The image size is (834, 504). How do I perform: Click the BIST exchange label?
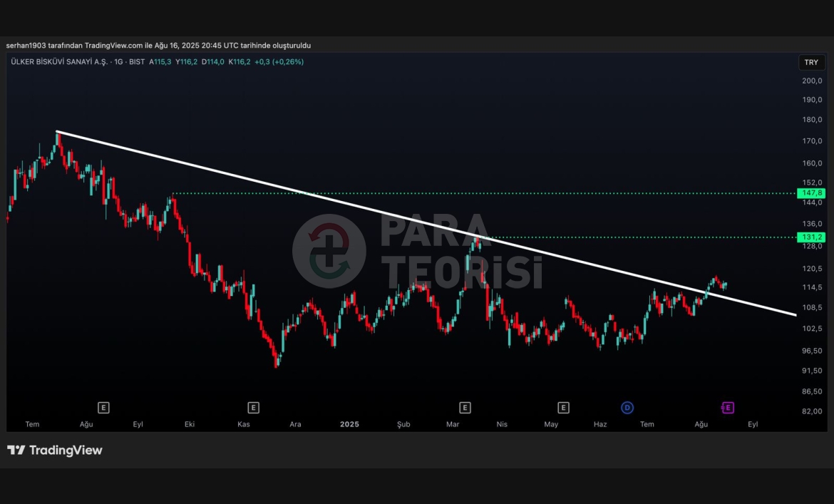coord(137,62)
